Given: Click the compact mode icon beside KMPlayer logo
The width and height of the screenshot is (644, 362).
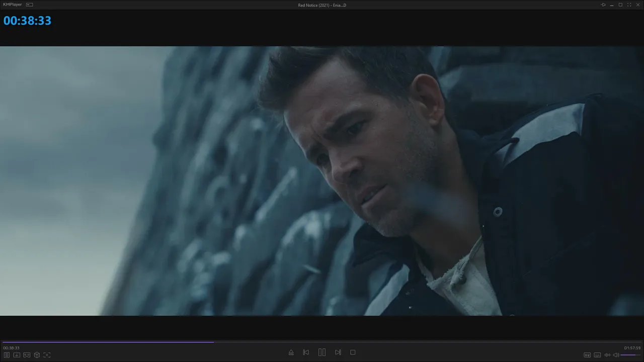Looking at the screenshot, I should (30, 5).
